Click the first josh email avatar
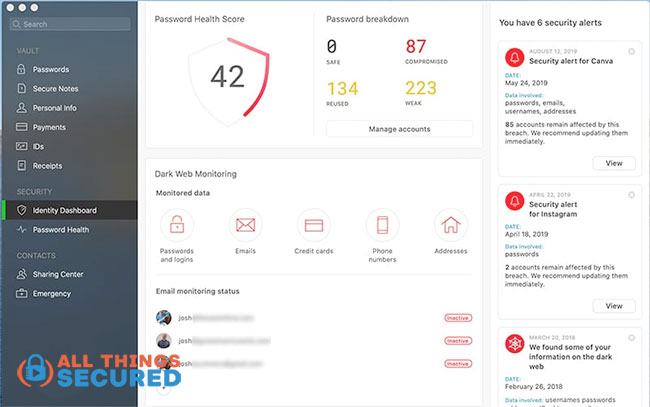Viewport: 650px width, 407px height. (164, 317)
